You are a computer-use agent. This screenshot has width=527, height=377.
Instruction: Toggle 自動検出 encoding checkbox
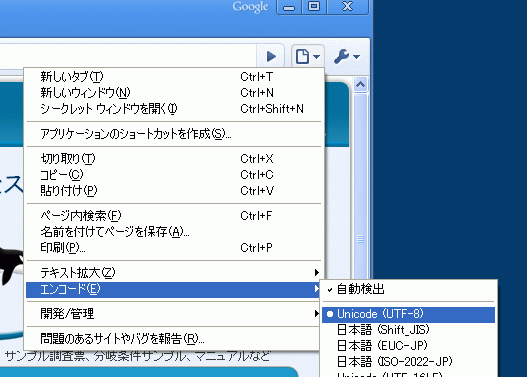click(408, 289)
